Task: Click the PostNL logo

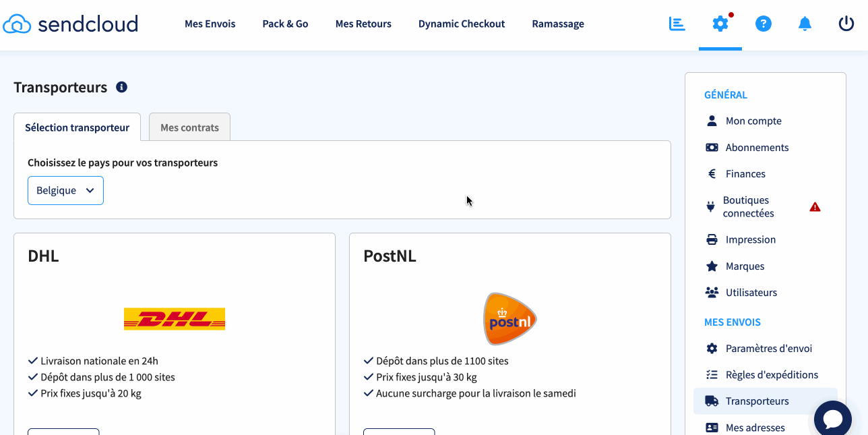Action: click(509, 318)
